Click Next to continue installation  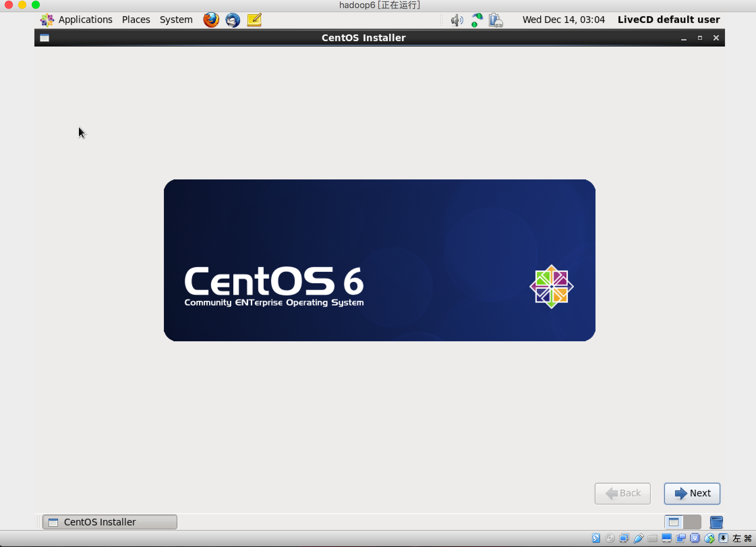[692, 493]
